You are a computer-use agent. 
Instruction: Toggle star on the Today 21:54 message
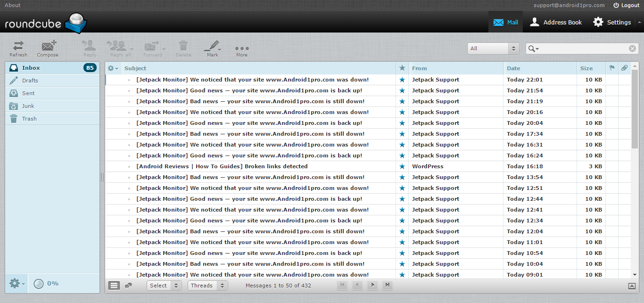pyautogui.click(x=402, y=90)
